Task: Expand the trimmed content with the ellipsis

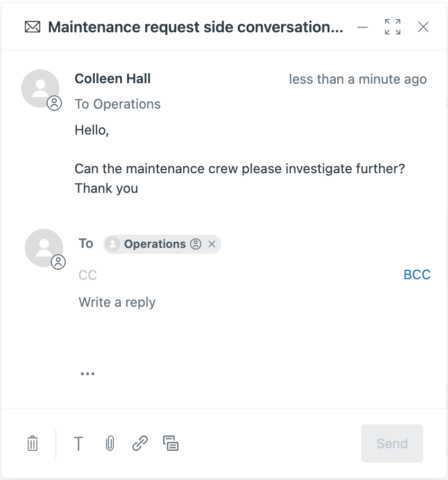Action: tap(87, 372)
